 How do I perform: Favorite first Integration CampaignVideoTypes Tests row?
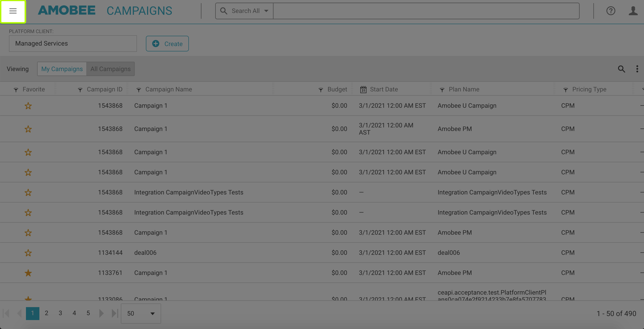tap(28, 192)
